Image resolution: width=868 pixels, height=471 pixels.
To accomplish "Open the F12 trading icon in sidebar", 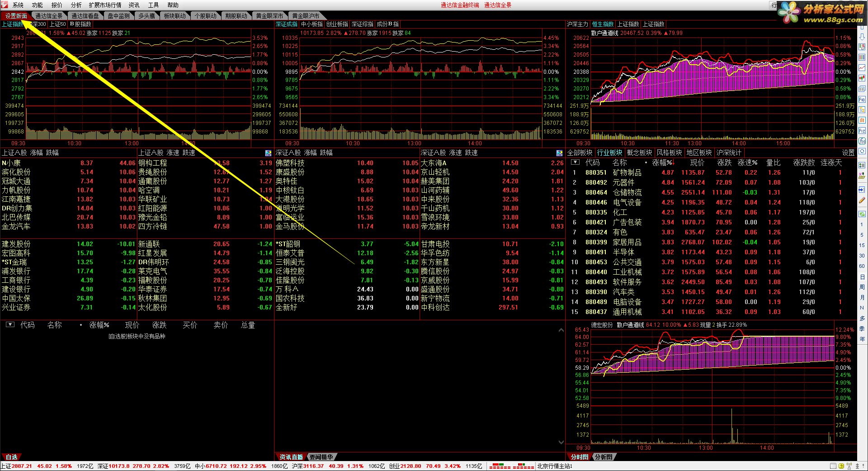I will [862, 131].
